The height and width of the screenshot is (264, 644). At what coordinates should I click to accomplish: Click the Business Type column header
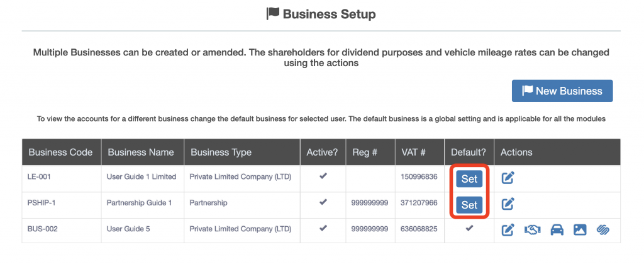[x=221, y=152]
